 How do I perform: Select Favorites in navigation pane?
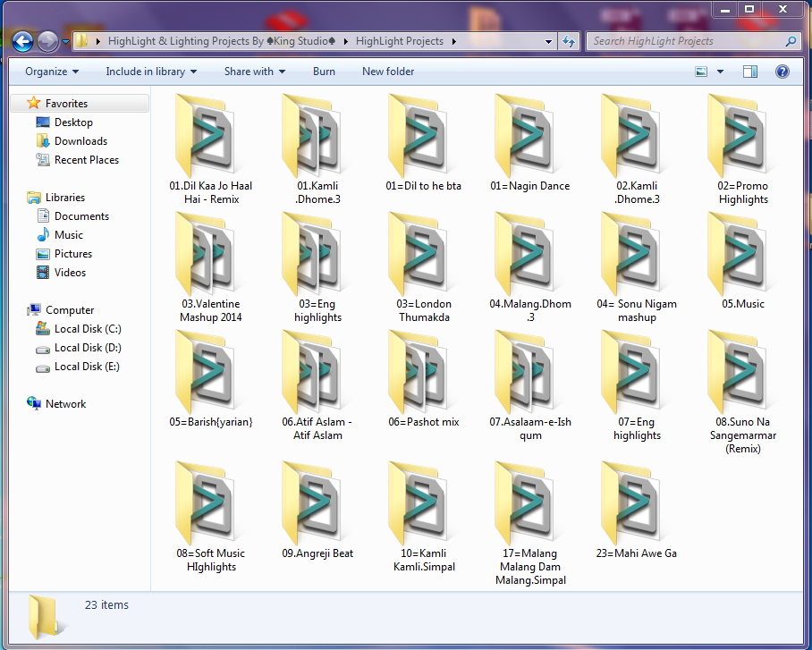80,103
